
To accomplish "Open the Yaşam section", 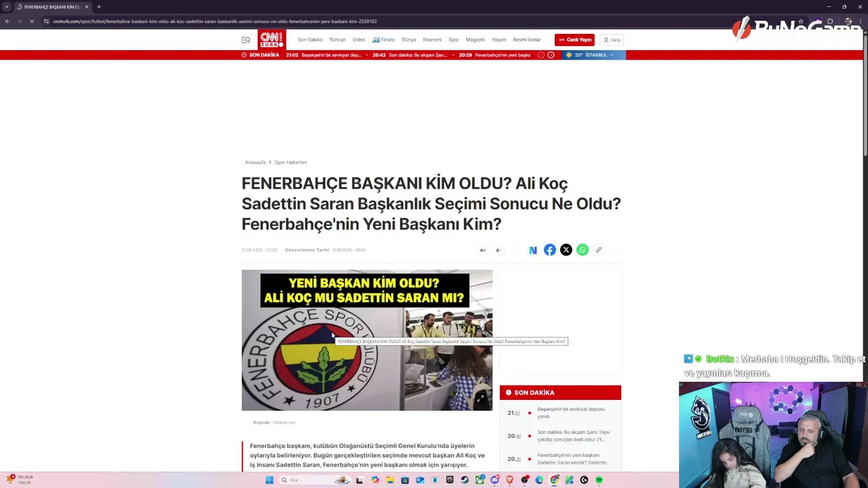I will (x=499, y=40).
